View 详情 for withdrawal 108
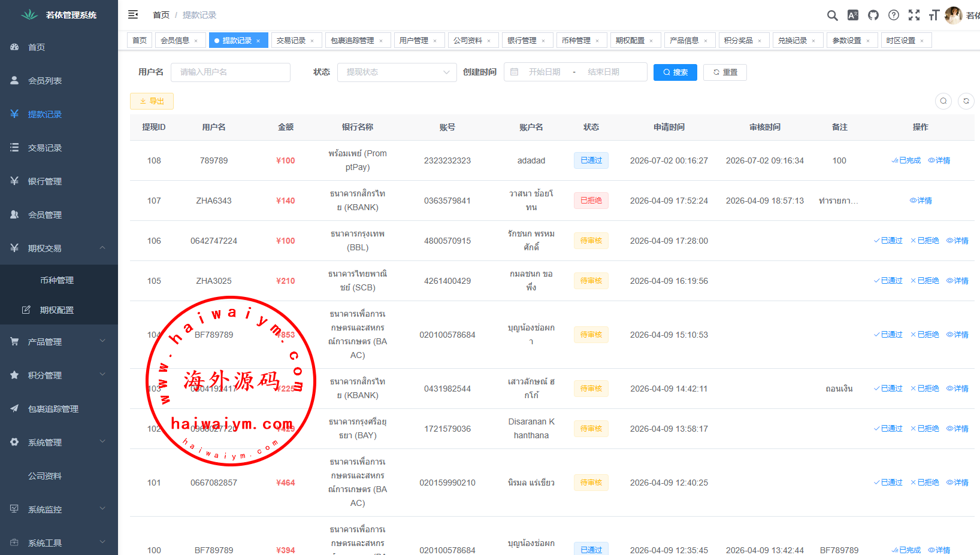Viewport: 980px width, 555px height. (x=939, y=160)
